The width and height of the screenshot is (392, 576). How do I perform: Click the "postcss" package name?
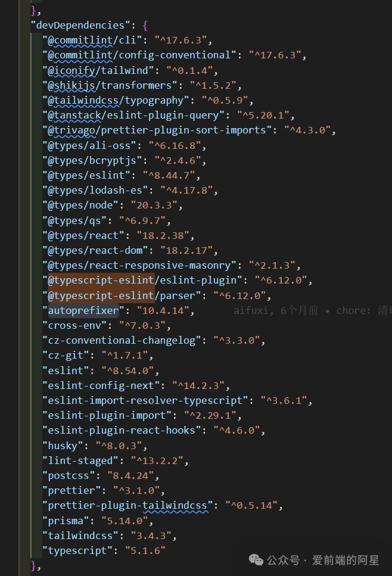click(x=69, y=476)
